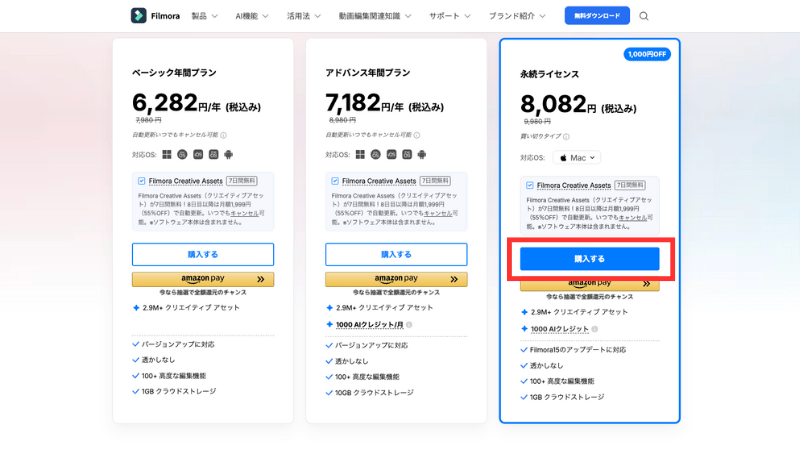Uncheck Filmora Creative Assets in アドバンス年間プラン

click(x=335, y=181)
